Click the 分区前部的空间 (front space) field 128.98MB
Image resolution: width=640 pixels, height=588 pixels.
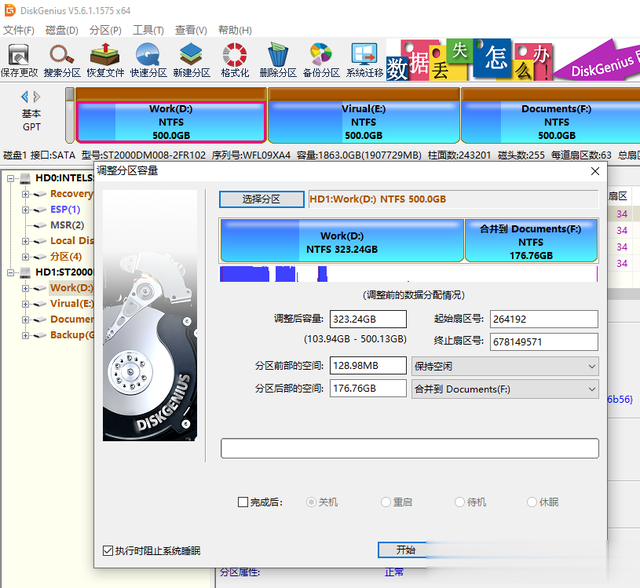tap(368, 366)
